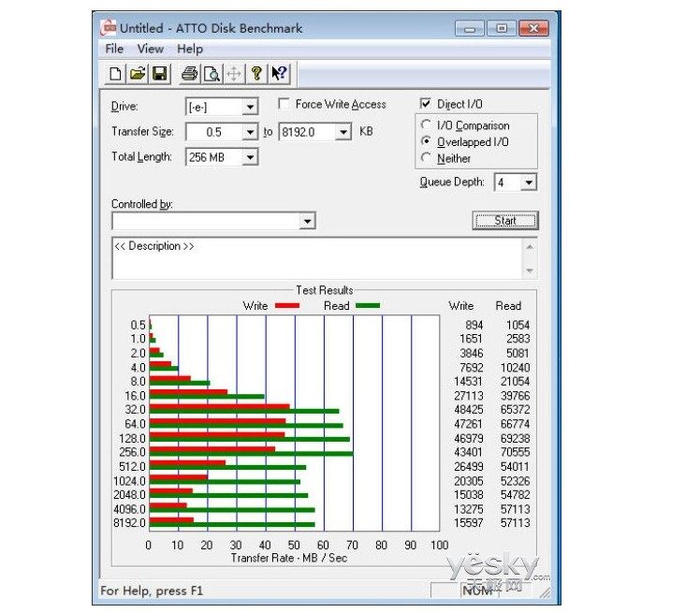Enable Force Write Access checkbox
Viewport: 700px width, 613px height.
coord(284,104)
